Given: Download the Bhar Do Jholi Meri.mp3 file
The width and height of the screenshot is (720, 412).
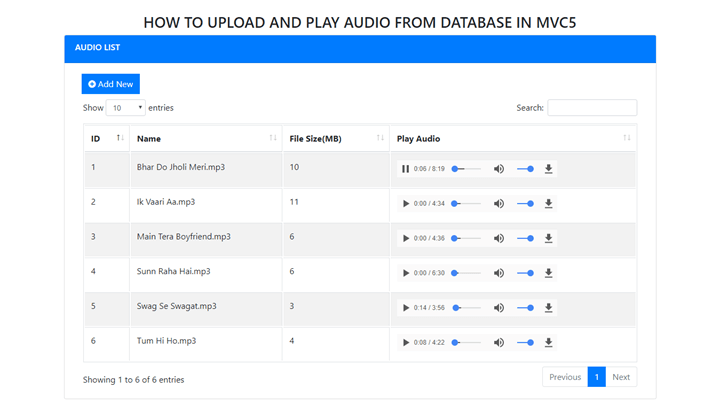Looking at the screenshot, I should [x=548, y=169].
